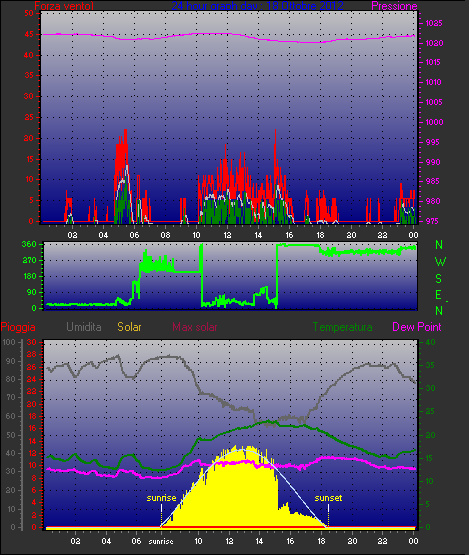Click pressure axis value 1020

coord(434,43)
